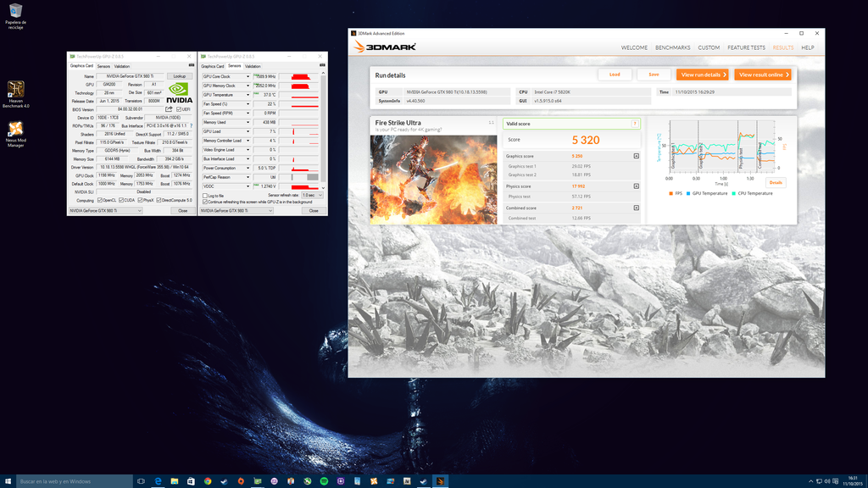Viewport: 868px width, 488px height.
Task: Click the Lookup button in GPU-Z
Action: coord(180,76)
